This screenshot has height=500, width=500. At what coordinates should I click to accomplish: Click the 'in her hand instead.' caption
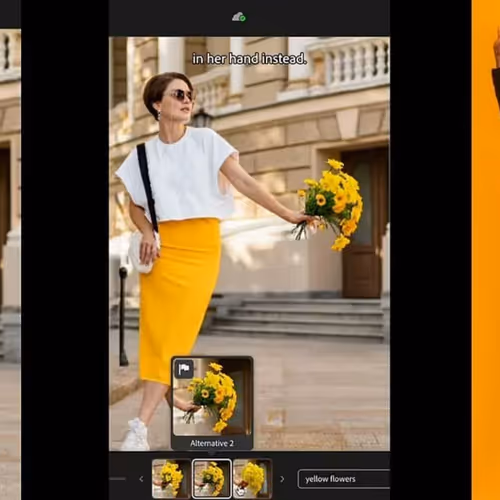point(249,59)
